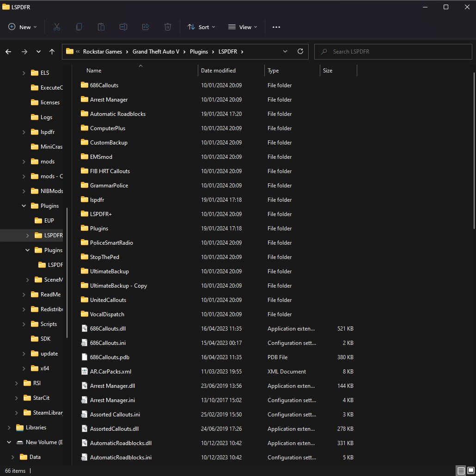Image resolution: width=476 pixels, height=476 pixels.
Task: Collapse the New Volume drive tree node
Action: [9, 442]
